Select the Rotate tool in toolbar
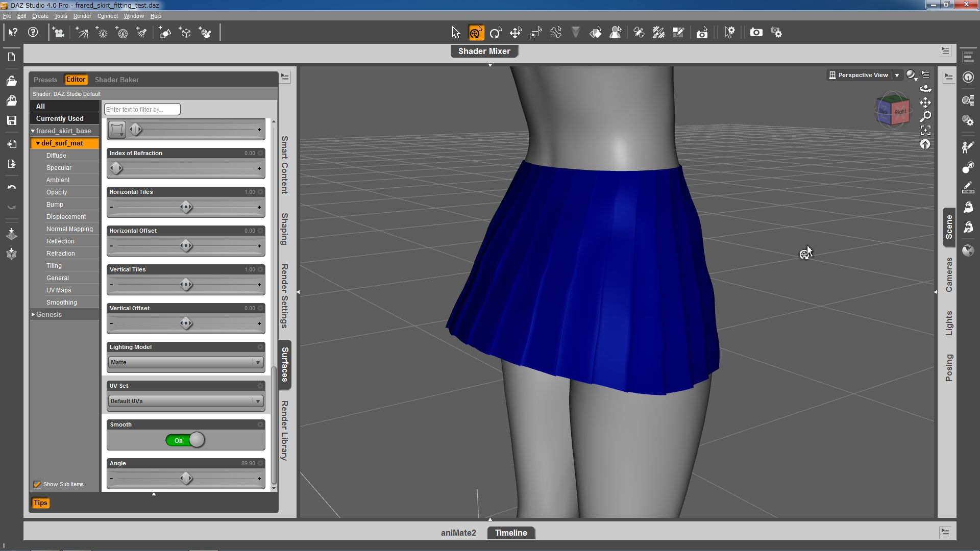 pyautogui.click(x=495, y=33)
